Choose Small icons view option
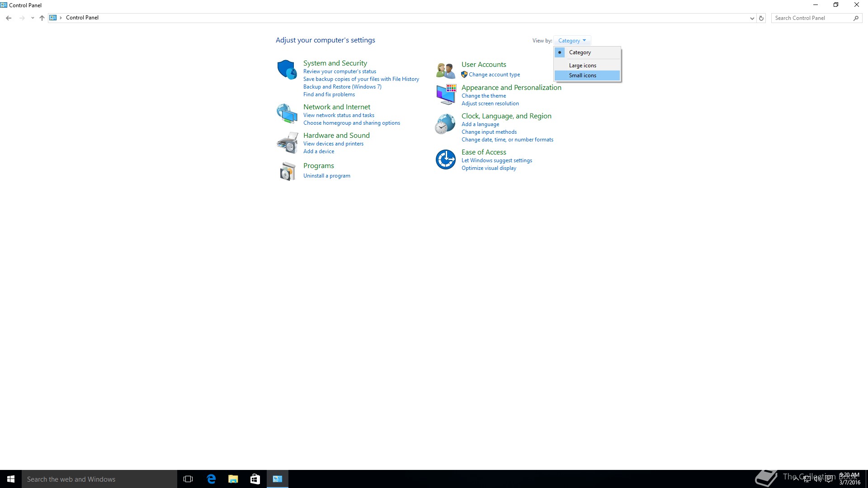Screen dimensions: 868x488 582,75
